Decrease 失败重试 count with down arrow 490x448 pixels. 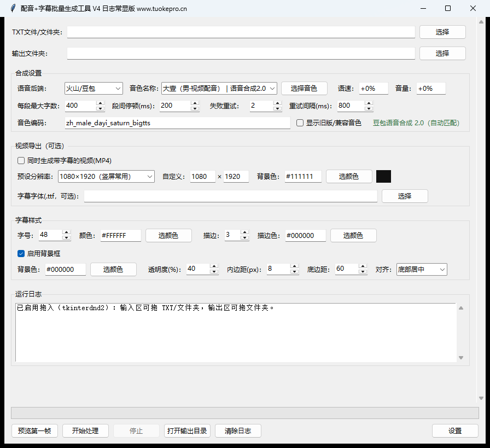(x=277, y=108)
